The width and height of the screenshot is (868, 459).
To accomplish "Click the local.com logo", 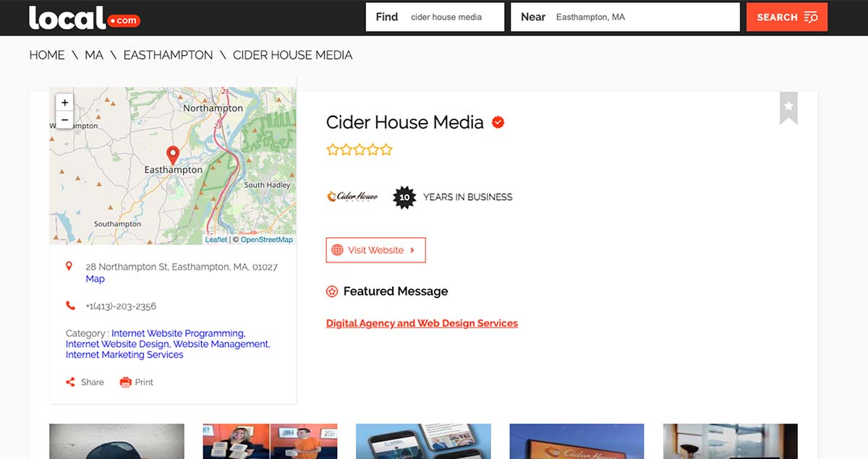I will coord(84,18).
